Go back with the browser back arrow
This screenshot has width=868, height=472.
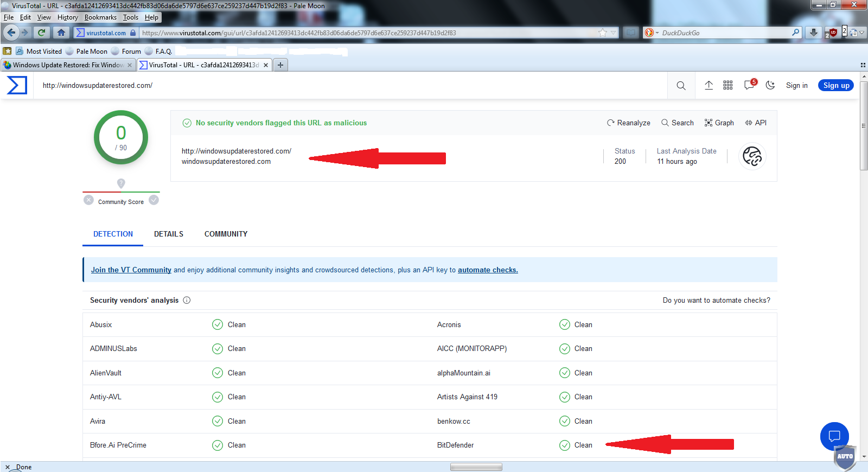11,33
